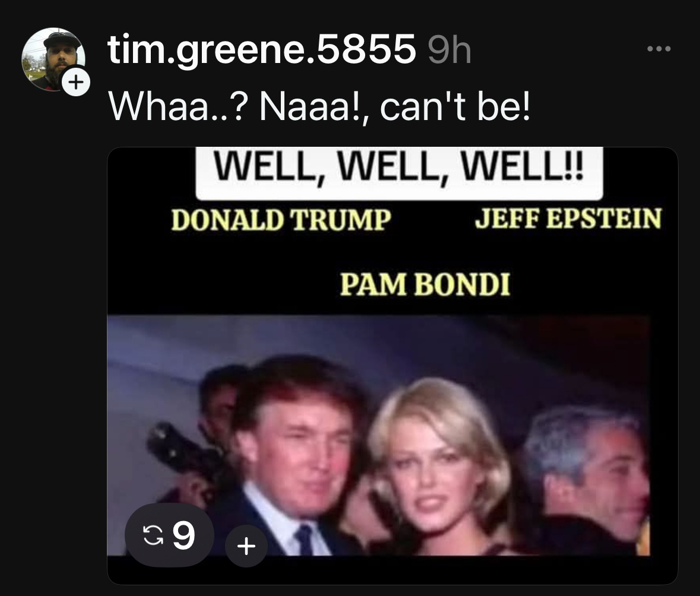Click the 9h post timestamp
700x596 pixels.
(449, 51)
